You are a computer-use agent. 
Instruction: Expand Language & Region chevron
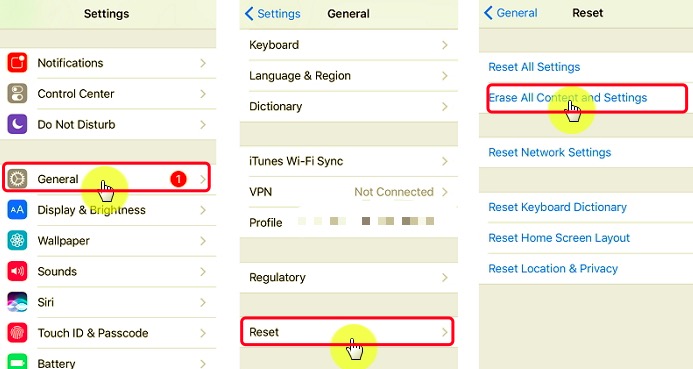point(445,76)
